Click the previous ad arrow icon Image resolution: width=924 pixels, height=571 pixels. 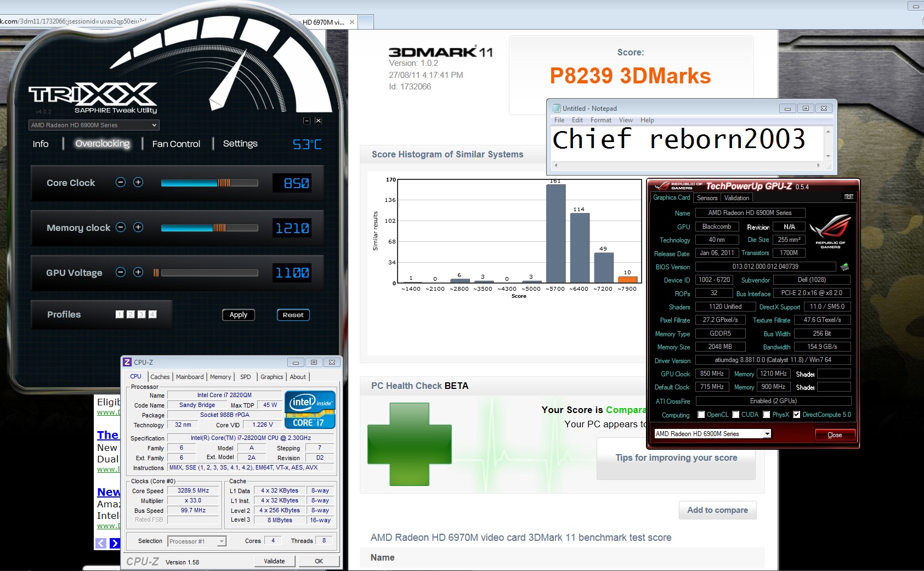101,543
